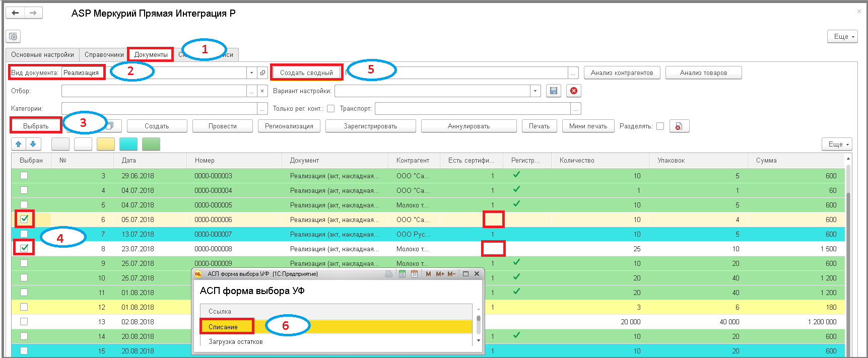Screen dimensions: 868x358
Task: Move the row up with the blue up arrow
Action: (19, 144)
